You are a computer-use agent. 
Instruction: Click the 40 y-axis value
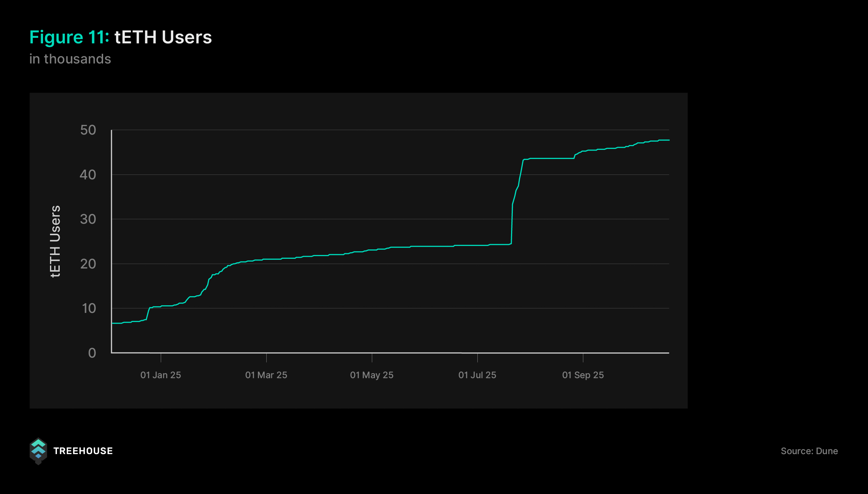[x=88, y=174]
